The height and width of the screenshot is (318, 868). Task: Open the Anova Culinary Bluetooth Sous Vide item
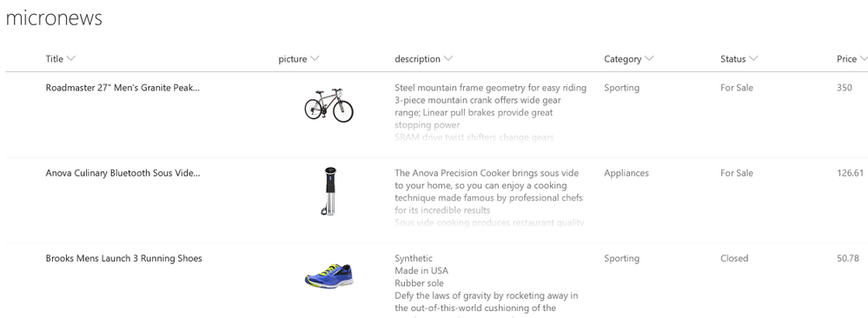click(123, 173)
